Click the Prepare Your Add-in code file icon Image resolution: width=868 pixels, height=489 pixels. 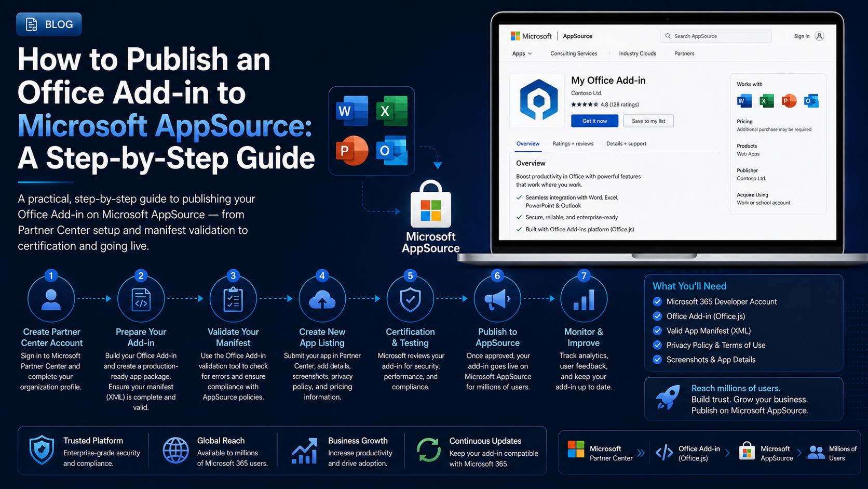(x=141, y=299)
